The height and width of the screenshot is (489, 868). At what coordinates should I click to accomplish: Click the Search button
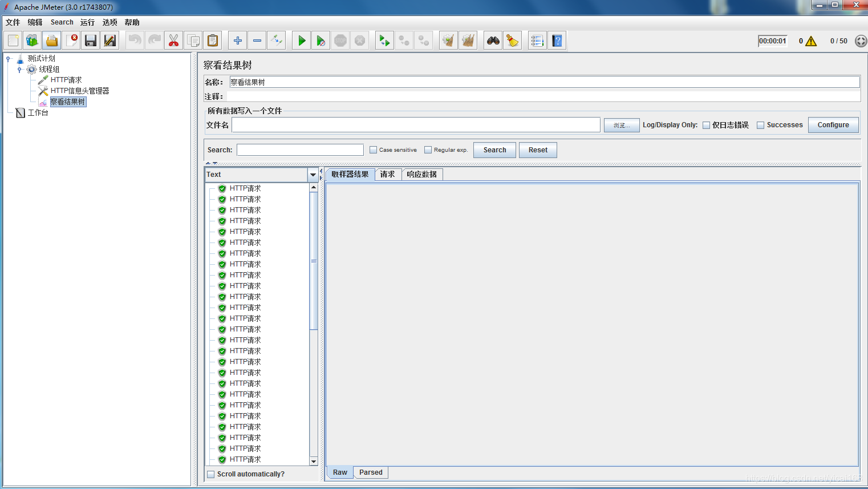coord(494,150)
